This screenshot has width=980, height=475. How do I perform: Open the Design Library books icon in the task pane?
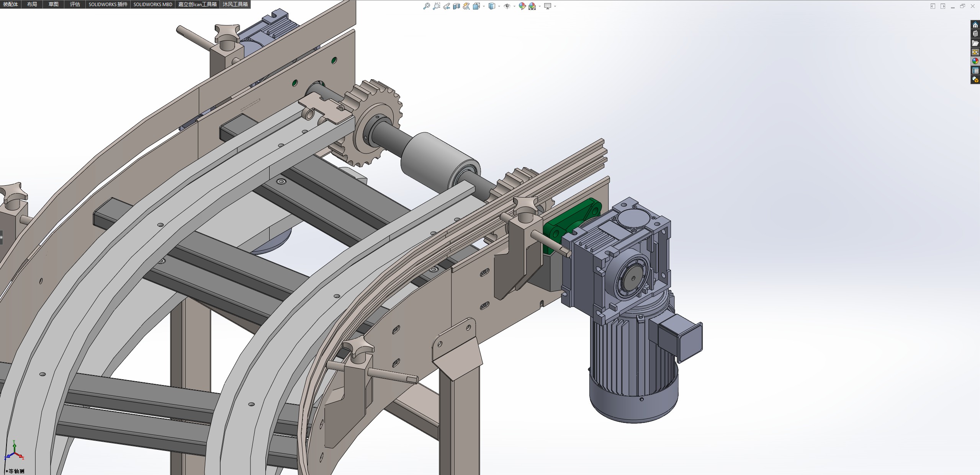coord(975,34)
